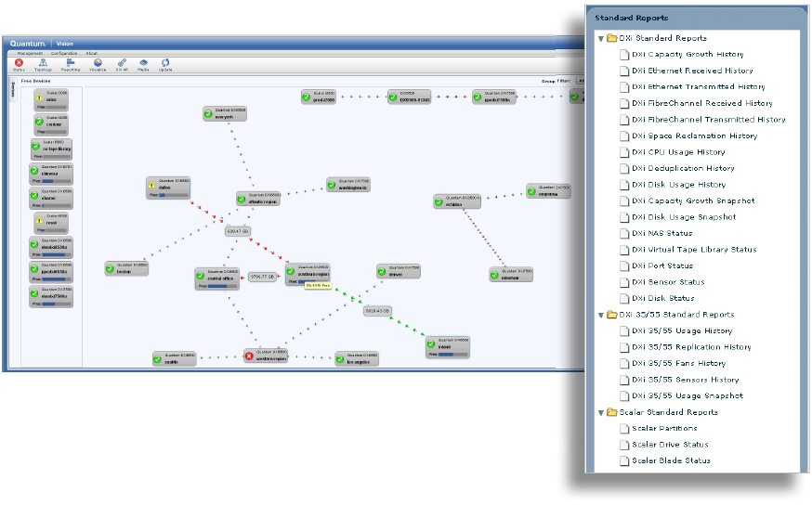
Task: Open the Visualize toolbar icon
Action: [98, 65]
